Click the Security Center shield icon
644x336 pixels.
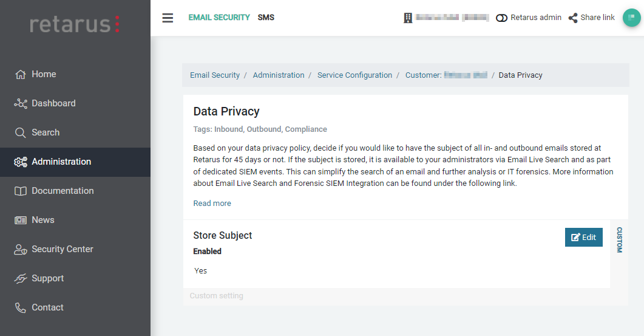click(x=21, y=249)
